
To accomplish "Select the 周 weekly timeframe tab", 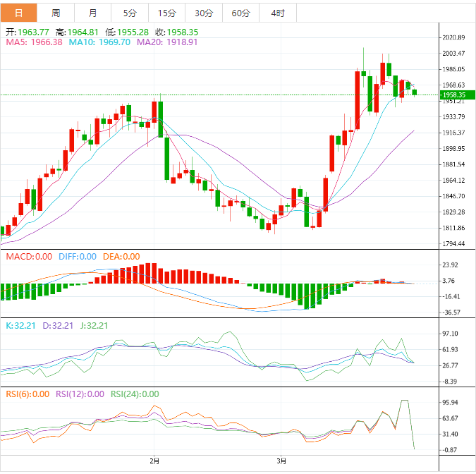I will click(56, 13).
